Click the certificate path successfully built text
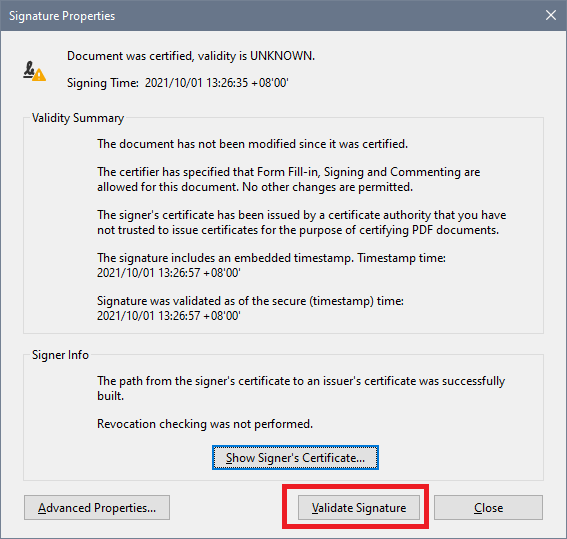Screen dimensions: 567x539 (301, 388)
